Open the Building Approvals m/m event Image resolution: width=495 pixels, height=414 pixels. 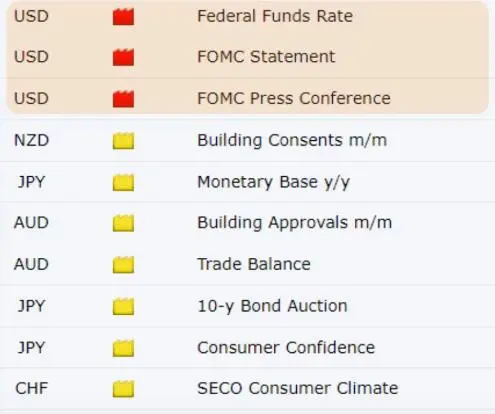[295, 223]
